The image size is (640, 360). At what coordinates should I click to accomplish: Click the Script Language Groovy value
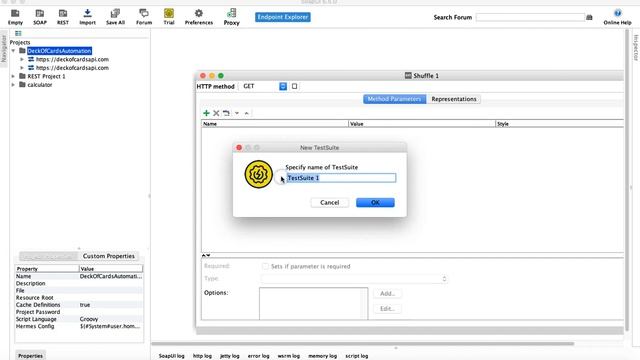[x=89, y=319]
